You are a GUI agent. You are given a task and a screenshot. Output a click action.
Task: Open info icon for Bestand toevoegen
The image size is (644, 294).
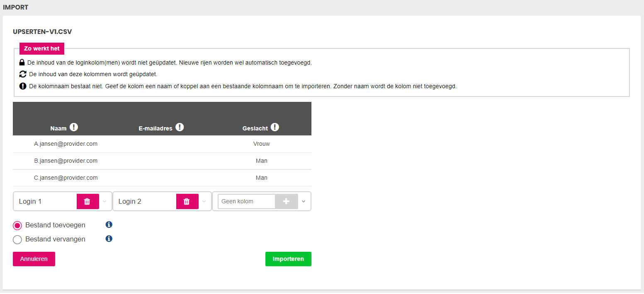(109, 224)
